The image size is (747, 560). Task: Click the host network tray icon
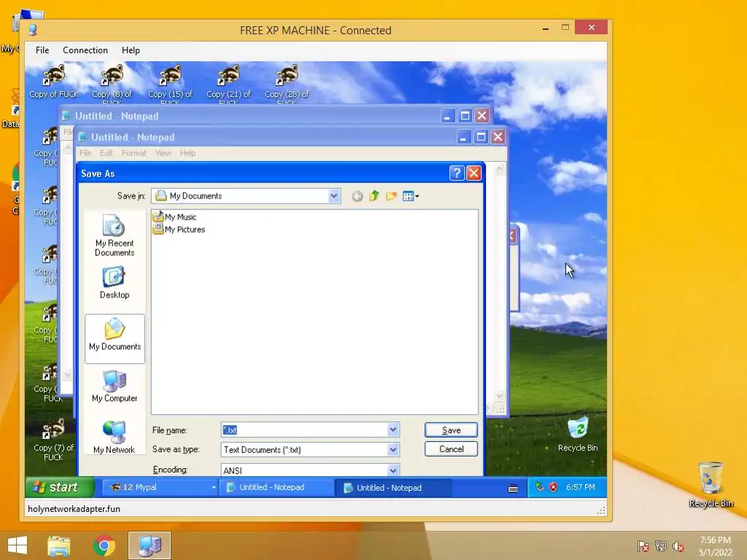coord(661,546)
